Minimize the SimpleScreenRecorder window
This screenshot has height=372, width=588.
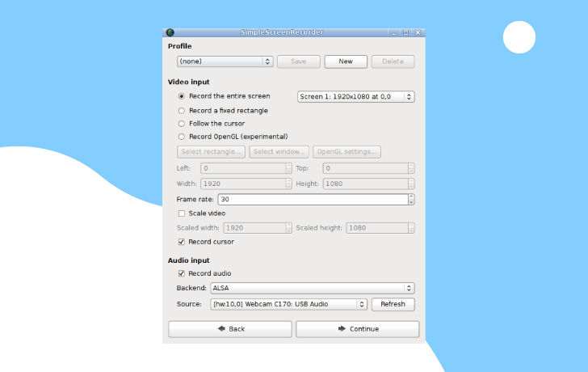pyautogui.click(x=394, y=32)
